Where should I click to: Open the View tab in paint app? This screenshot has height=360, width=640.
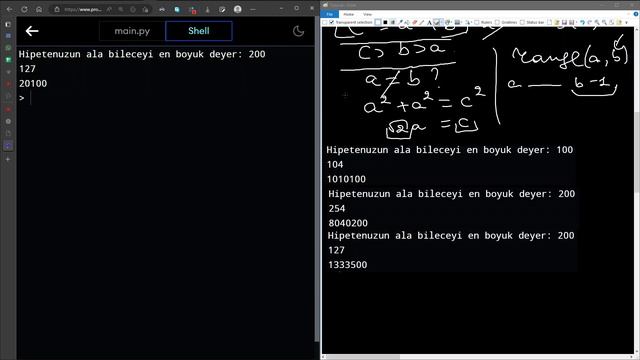click(367, 14)
